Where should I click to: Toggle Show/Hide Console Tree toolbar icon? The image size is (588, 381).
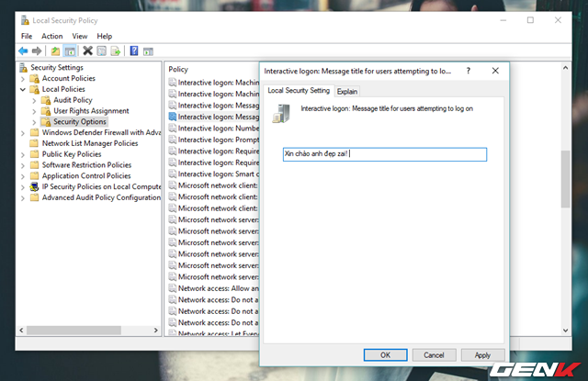tap(70, 50)
